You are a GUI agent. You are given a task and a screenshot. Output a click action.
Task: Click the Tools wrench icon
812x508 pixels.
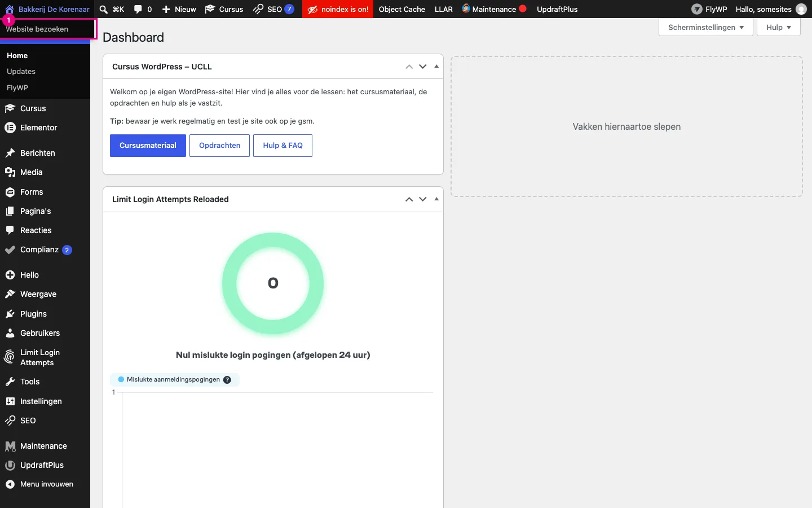point(10,382)
